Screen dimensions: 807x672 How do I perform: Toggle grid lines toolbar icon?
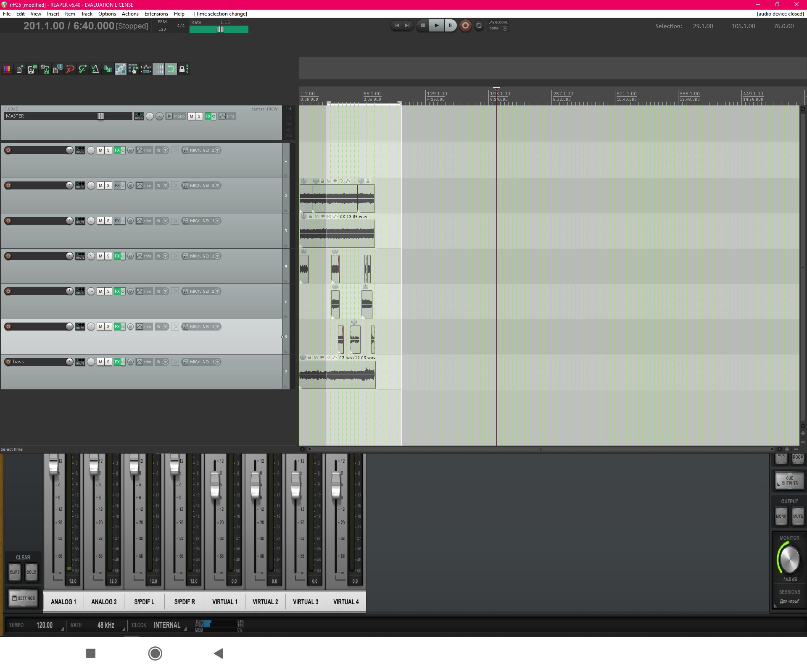click(158, 69)
